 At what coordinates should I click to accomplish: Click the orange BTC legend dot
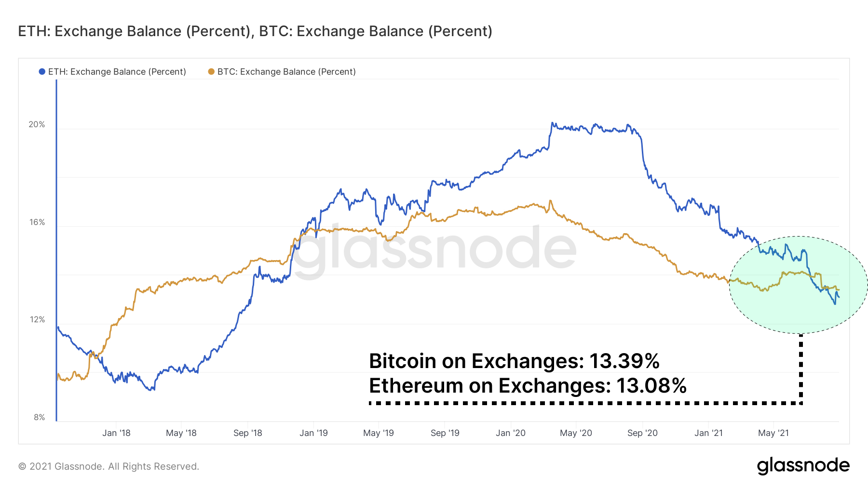pyautogui.click(x=211, y=72)
